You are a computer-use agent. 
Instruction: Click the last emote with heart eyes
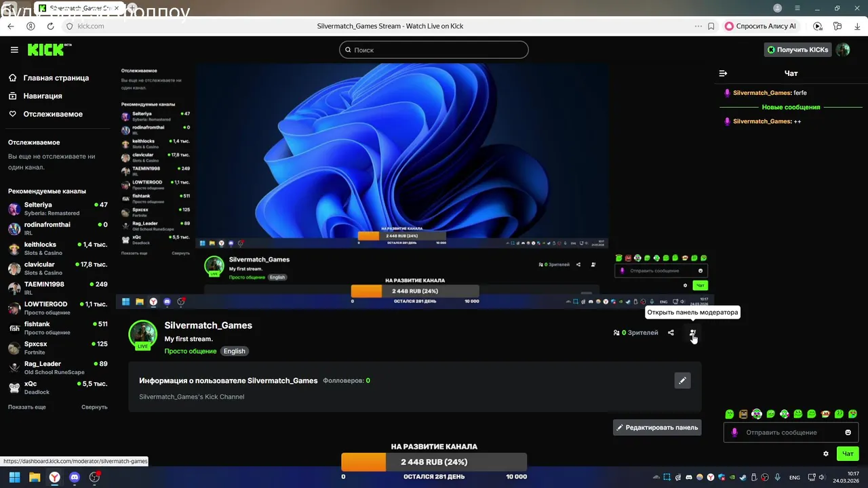[853, 414]
